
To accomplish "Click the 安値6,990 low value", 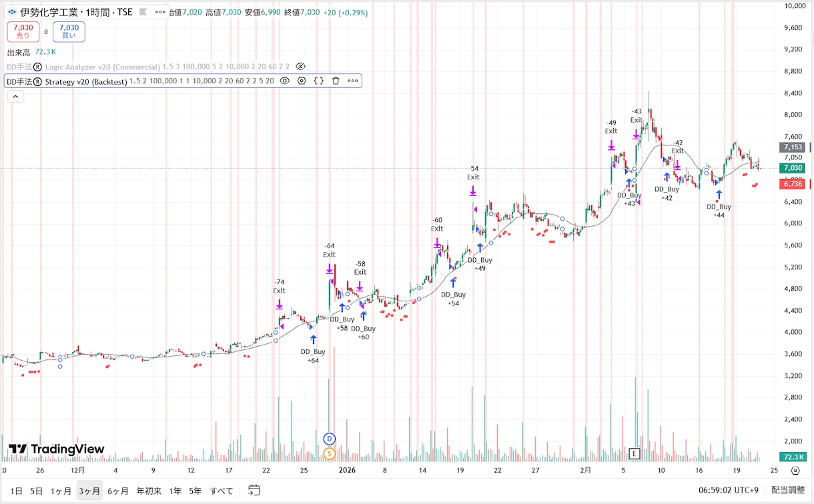I will 262,12.
